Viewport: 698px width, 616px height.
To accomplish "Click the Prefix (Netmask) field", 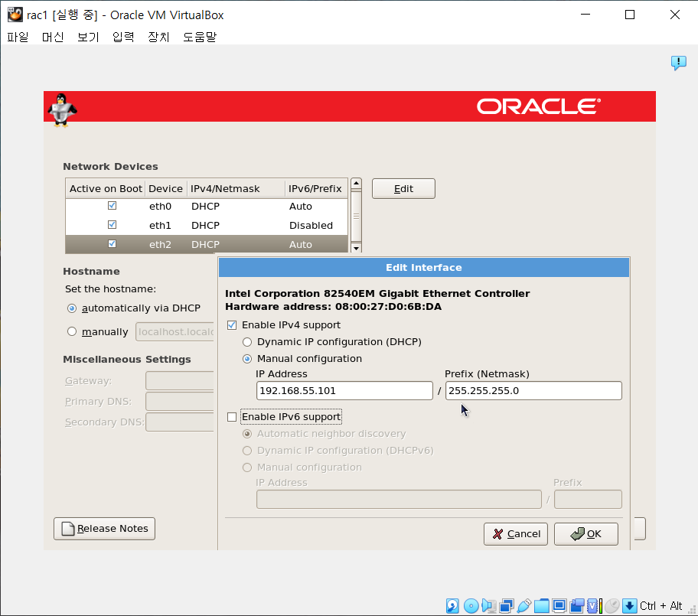I will (533, 391).
